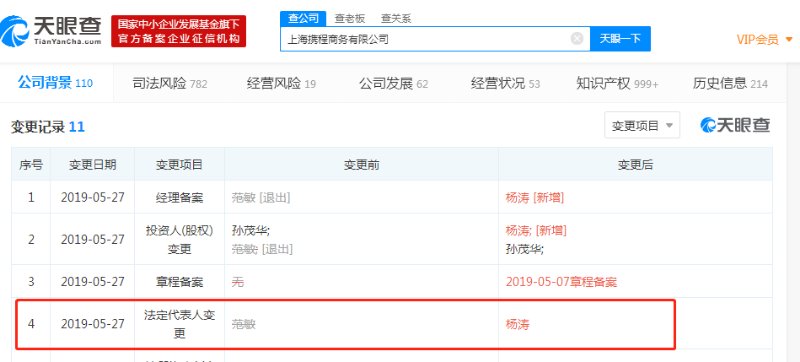Screen dimensions: 800x362
Task: Switch to the 查关系 search tab
Action: pos(396,19)
